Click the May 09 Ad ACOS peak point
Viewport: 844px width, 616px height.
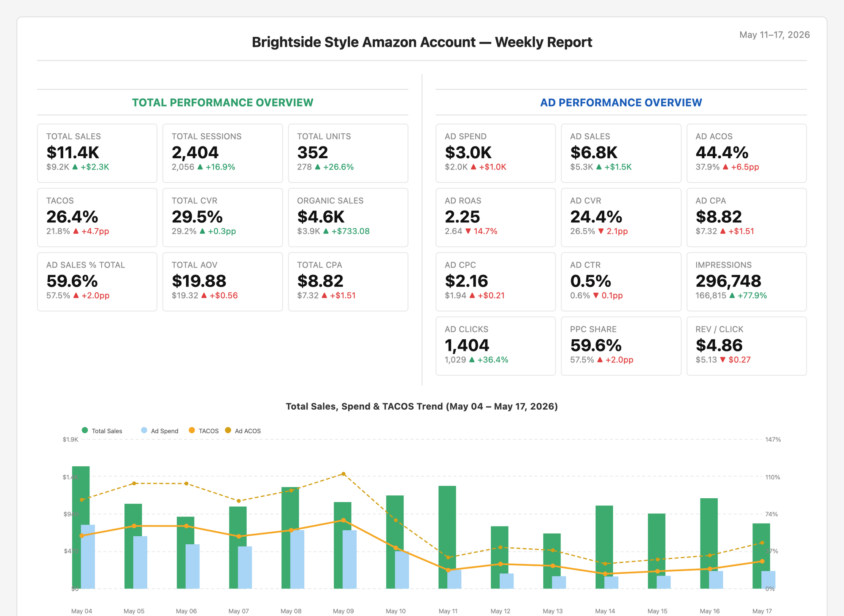click(344, 474)
